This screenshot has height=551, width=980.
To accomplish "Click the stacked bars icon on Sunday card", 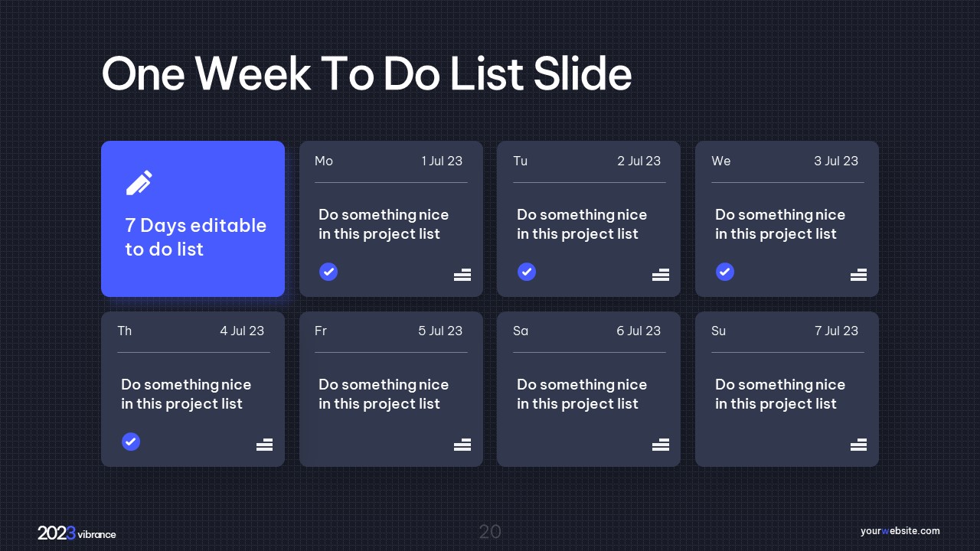I will coord(858,445).
